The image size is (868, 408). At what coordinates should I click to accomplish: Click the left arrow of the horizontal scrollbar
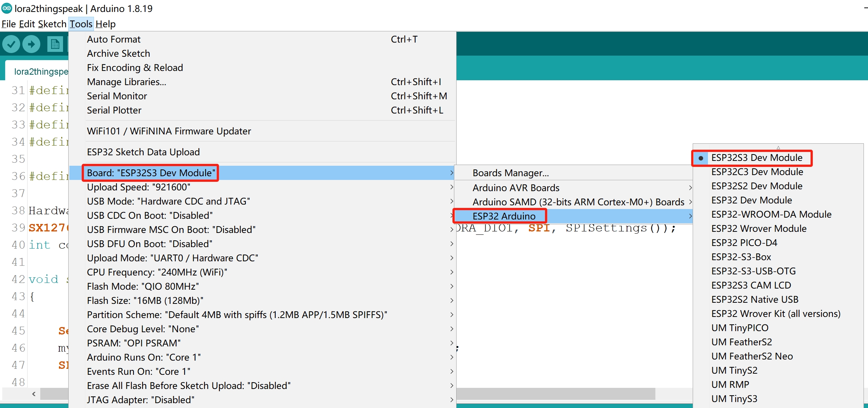pyautogui.click(x=34, y=394)
